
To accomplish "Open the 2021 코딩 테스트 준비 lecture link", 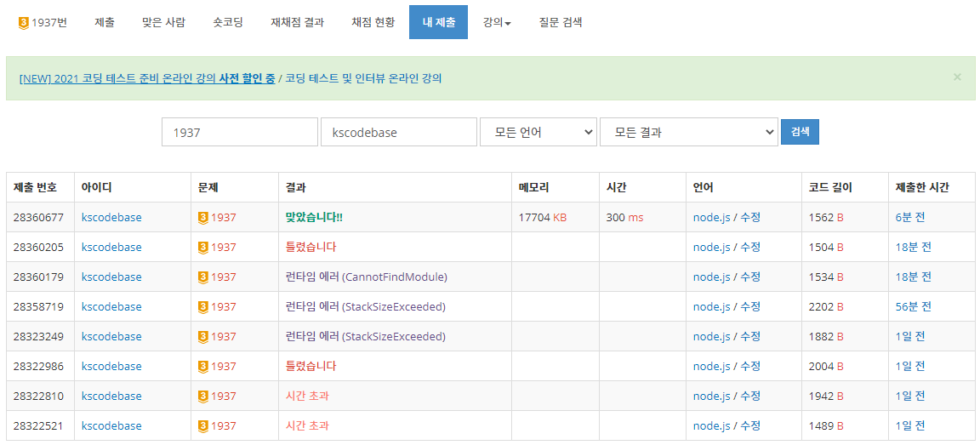I will (147, 78).
